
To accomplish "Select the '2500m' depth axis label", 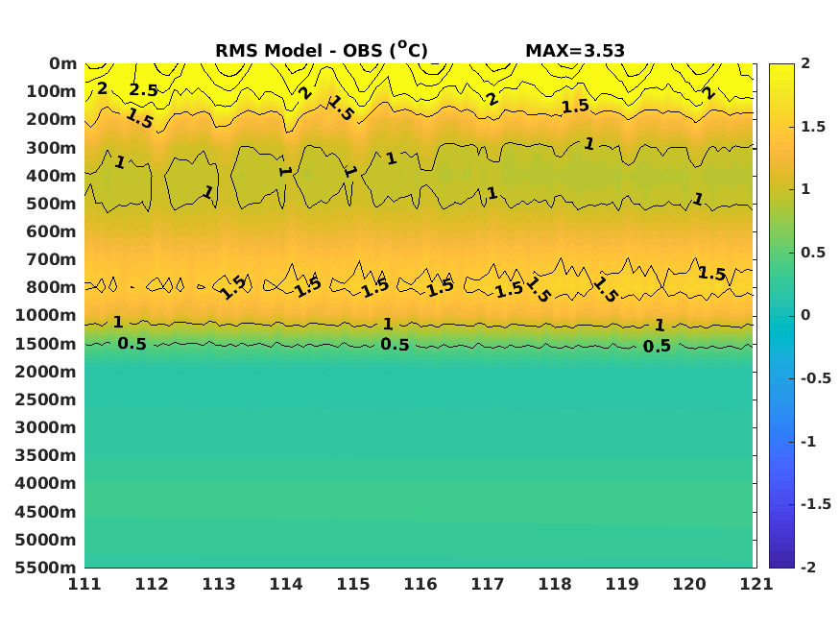I will pyautogui.click(x=45, y=400).
